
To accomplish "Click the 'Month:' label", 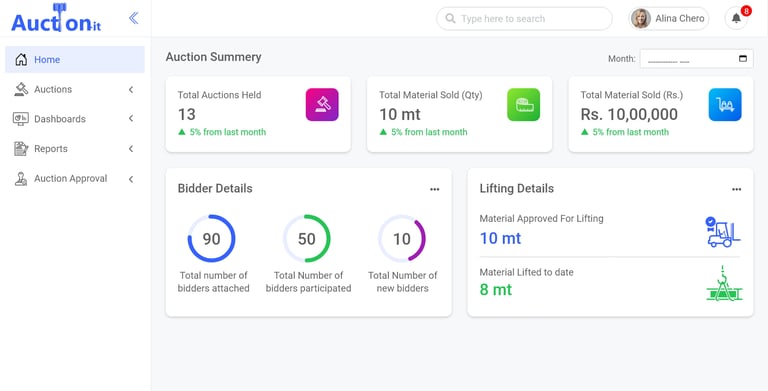I will (622, 59).
